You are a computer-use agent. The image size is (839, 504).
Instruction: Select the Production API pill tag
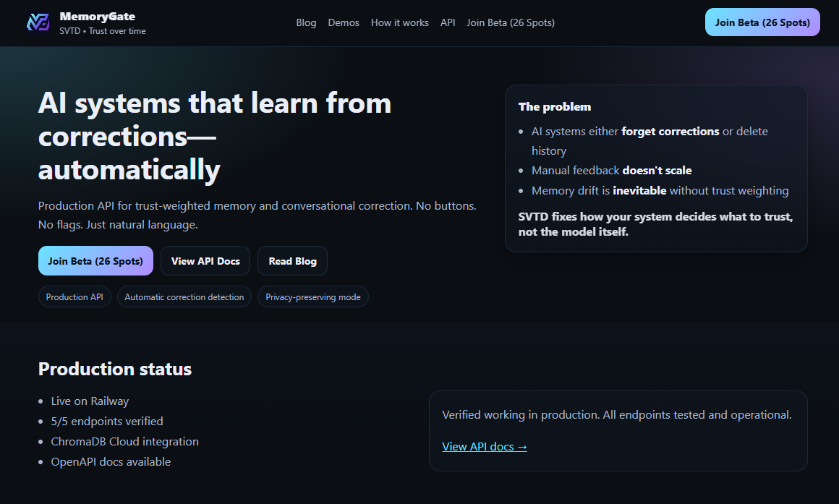click(x=74, y=297)
